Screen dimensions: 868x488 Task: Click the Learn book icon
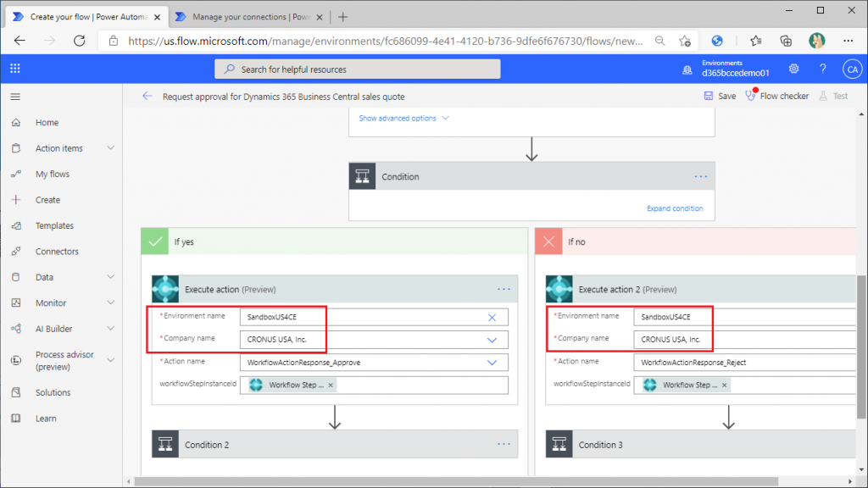pyautogui.click(x=16, y=419)
